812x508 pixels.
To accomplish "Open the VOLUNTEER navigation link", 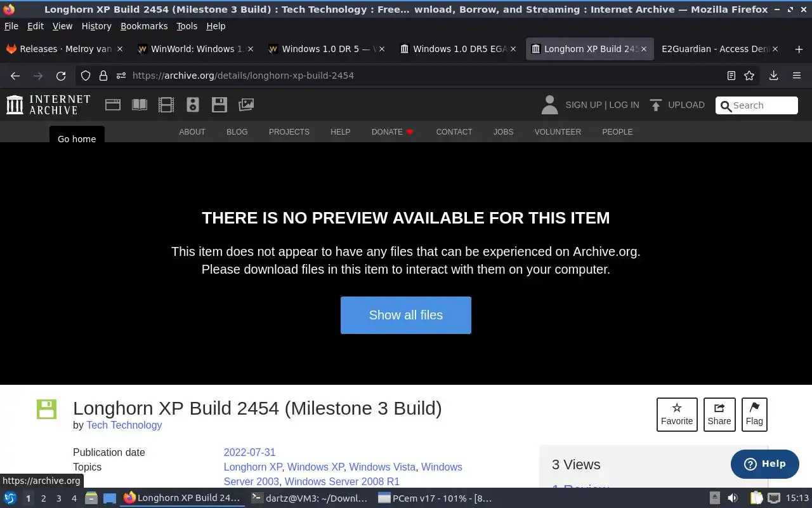I will 558,132.
